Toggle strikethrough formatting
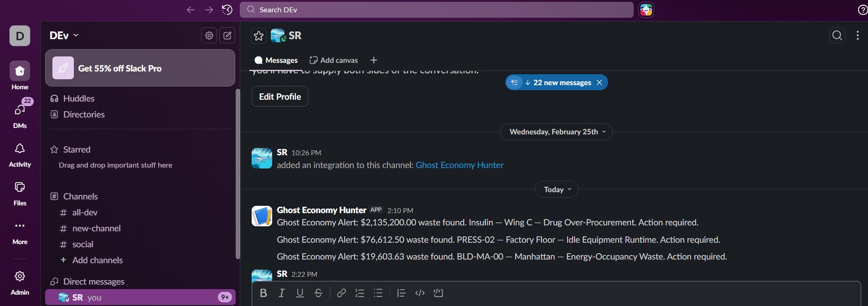This screenshot has width=868, height=306. coord(318,293)
